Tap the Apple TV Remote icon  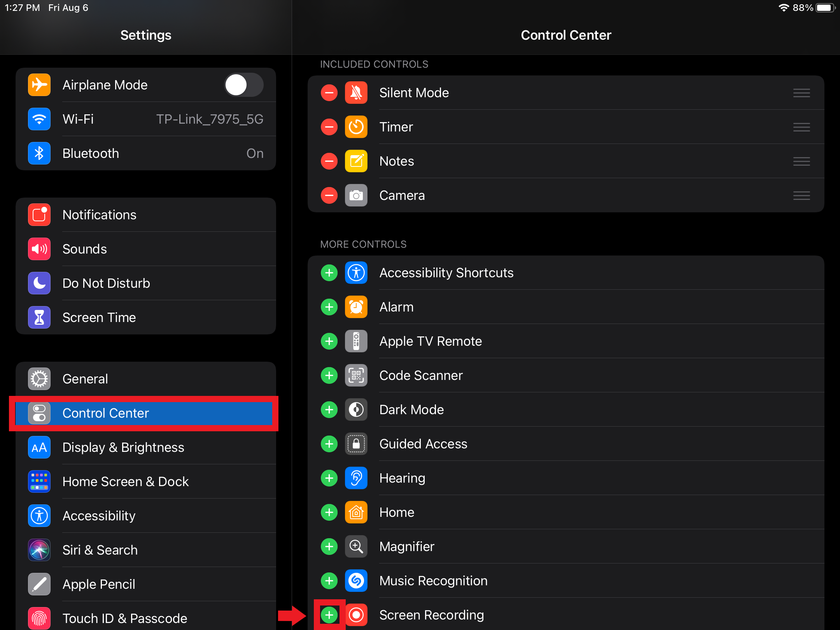point(356,341)
